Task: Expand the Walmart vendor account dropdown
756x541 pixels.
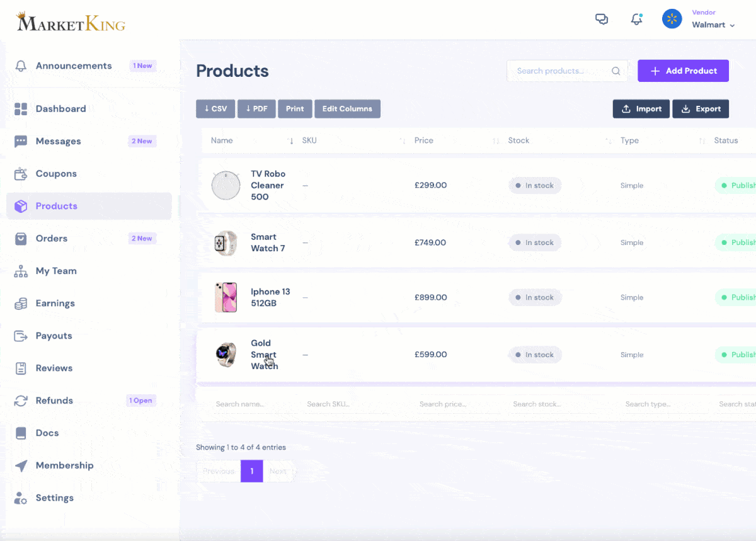Action: coord(713,25)
